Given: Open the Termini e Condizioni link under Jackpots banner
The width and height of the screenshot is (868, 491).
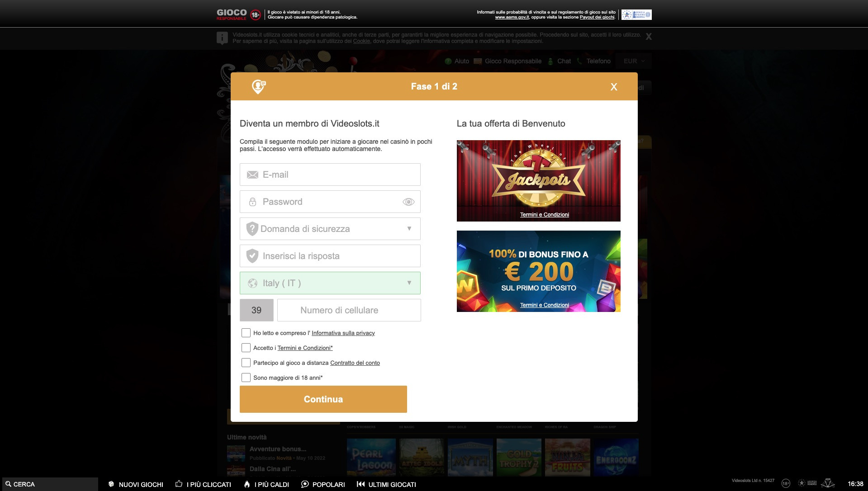Looking at the screenshot, I should tap(545, 215).
